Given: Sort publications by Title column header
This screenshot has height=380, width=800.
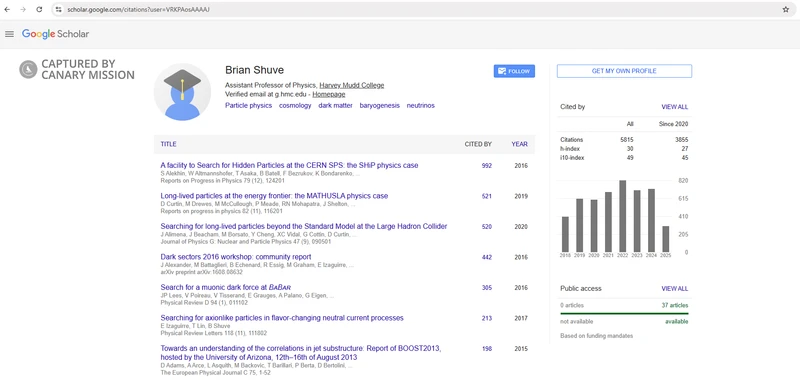Looking at the screenshot, I should [x=168, y=144].
